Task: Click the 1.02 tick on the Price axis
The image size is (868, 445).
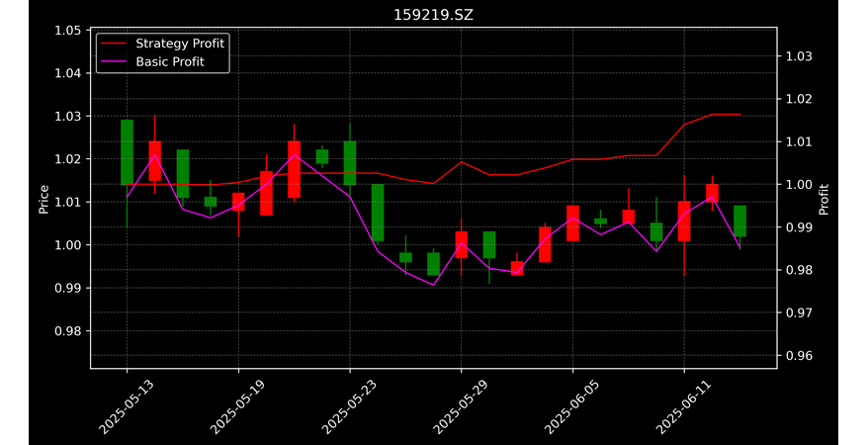Action: point(67,159)
